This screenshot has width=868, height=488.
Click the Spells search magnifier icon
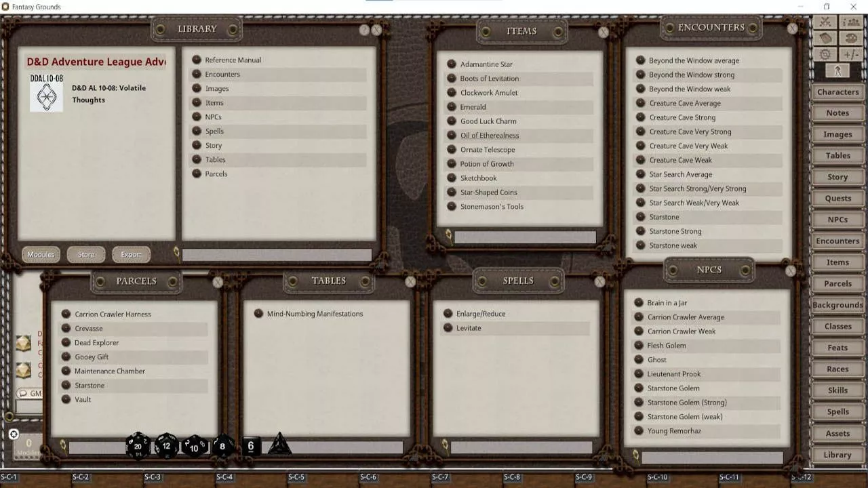click(446, 445)
